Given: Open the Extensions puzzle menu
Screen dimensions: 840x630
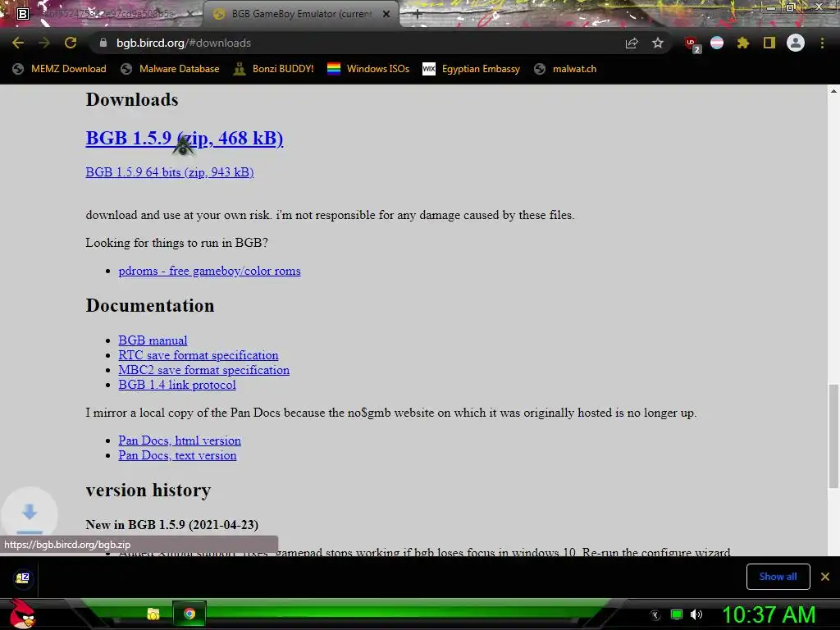Looking at the screenshot, I should pos(743,43).
